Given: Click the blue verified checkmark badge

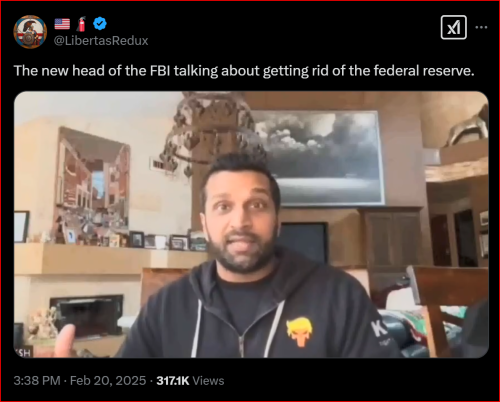Looking at the screenshot, I should coord(100,24).
